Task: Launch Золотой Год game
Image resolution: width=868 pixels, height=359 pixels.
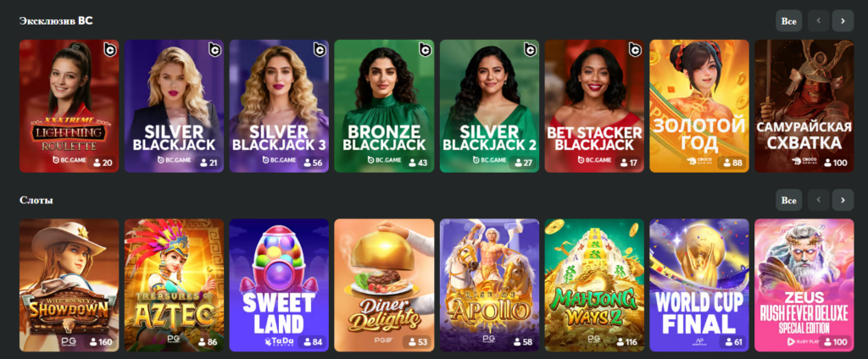Action: coord(699,106)
